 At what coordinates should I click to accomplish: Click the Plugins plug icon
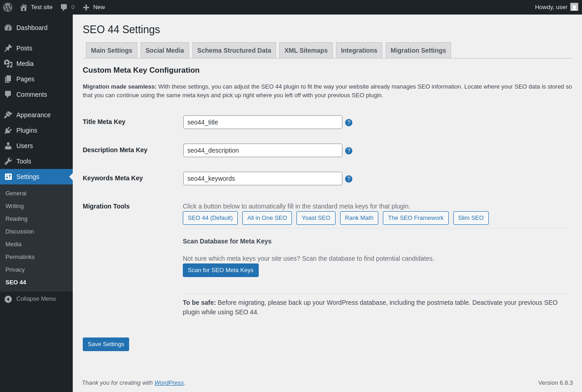click(x=8, y=130)
